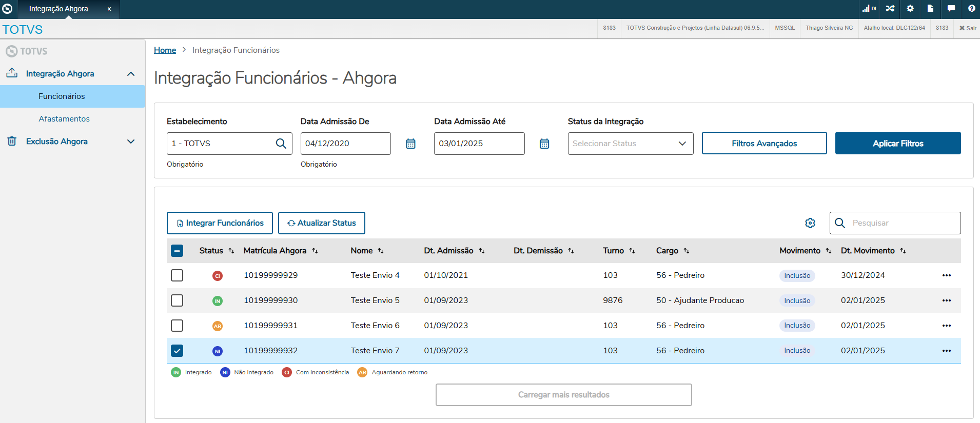
Task: Click the Inclusão badge for Teste Envio 5
Action: tap(797, 300)
